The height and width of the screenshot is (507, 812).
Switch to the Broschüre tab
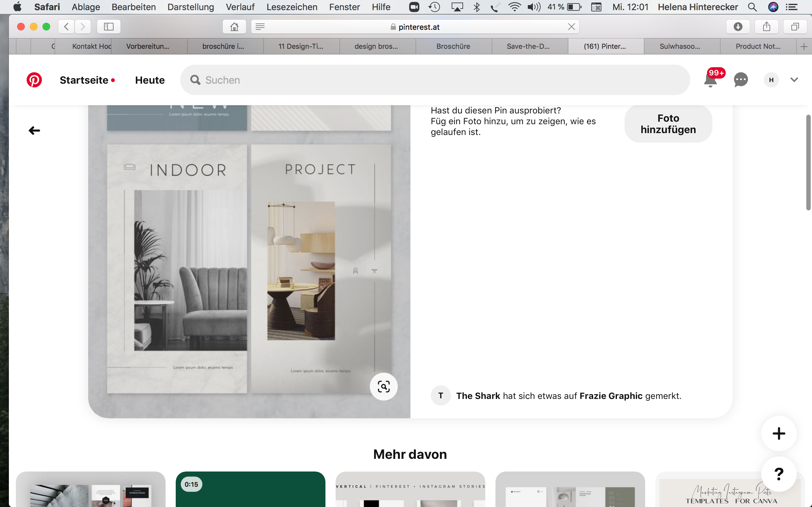(453, 46)
